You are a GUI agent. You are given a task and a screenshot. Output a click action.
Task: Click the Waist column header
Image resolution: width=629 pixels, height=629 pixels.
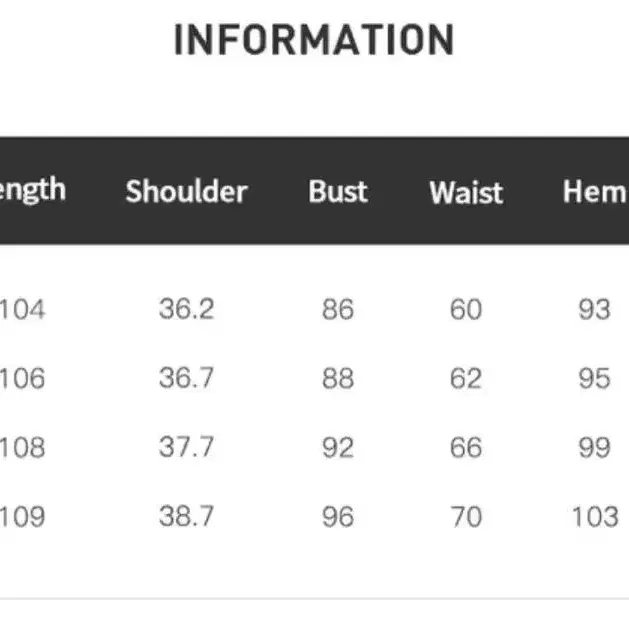(466, 192)
